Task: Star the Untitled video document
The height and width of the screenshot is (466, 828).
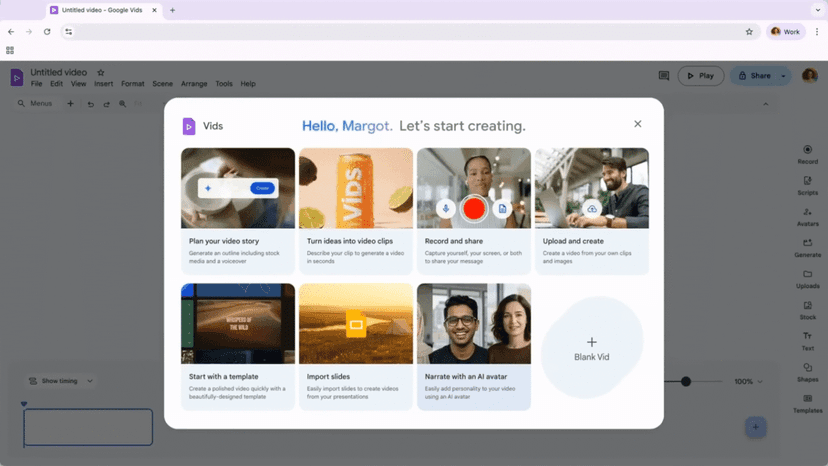Action: pos(100,73)
